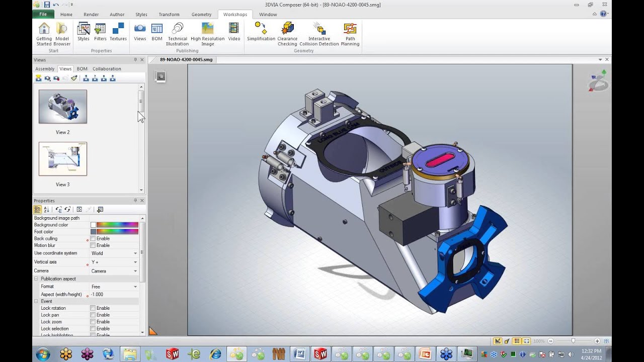Switch to the Home ribbon tab
Screen dimensions: 644x362
[66, 15]
